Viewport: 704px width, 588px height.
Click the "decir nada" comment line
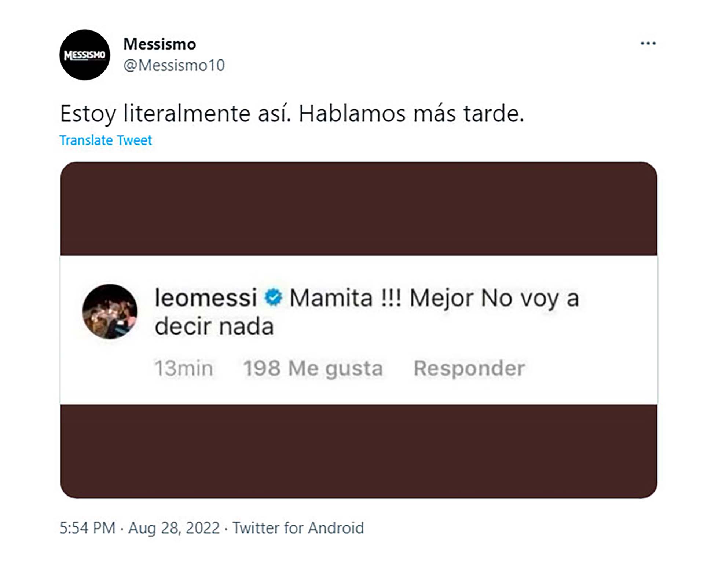click(214, 326)
